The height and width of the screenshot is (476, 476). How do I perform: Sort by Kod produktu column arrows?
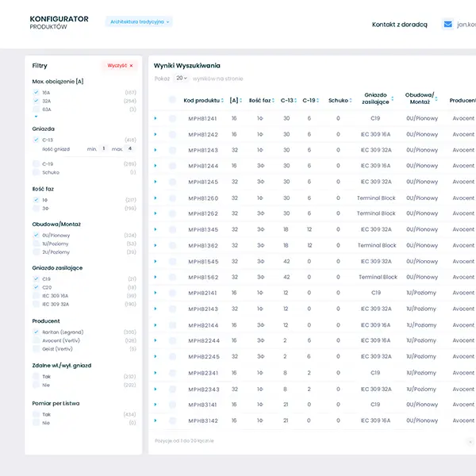tap(223, 101)
